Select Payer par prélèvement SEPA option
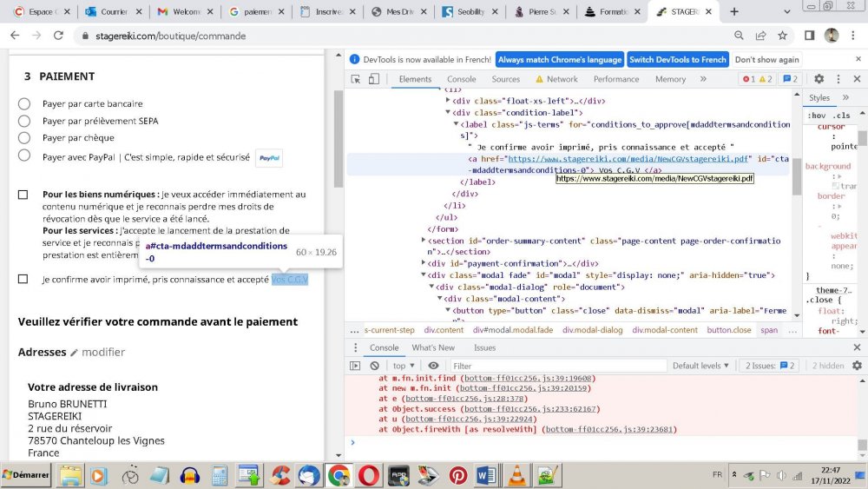This screenshot has width=868, height=489. pos(24,121)
